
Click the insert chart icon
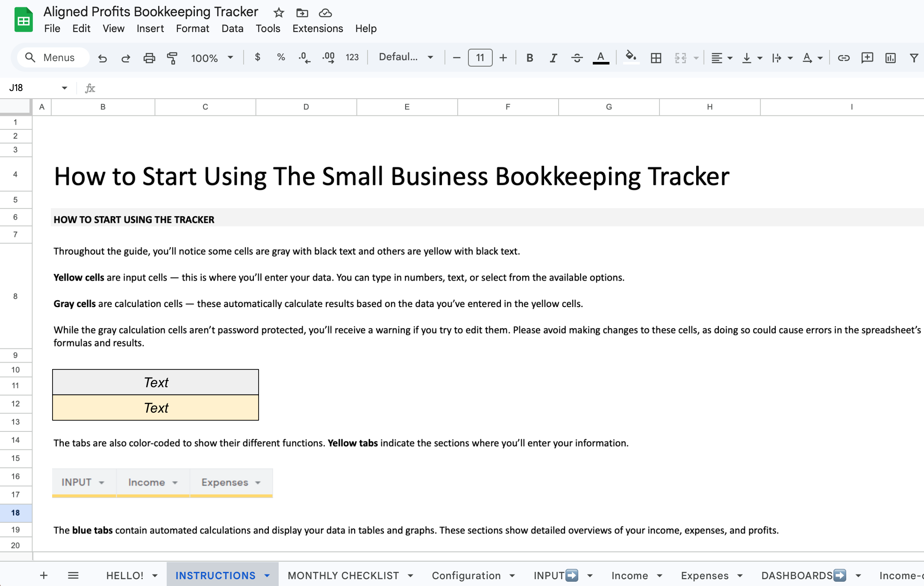[x=890, y=58]
